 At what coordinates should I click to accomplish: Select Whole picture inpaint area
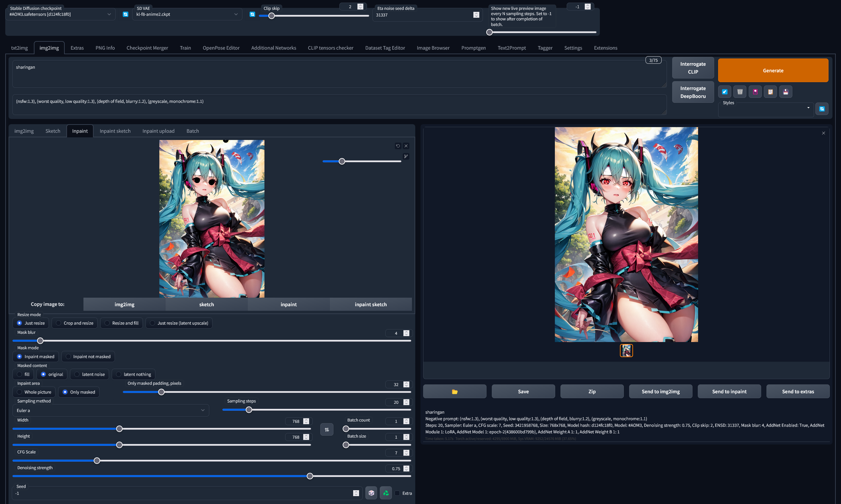click(34, 392)
